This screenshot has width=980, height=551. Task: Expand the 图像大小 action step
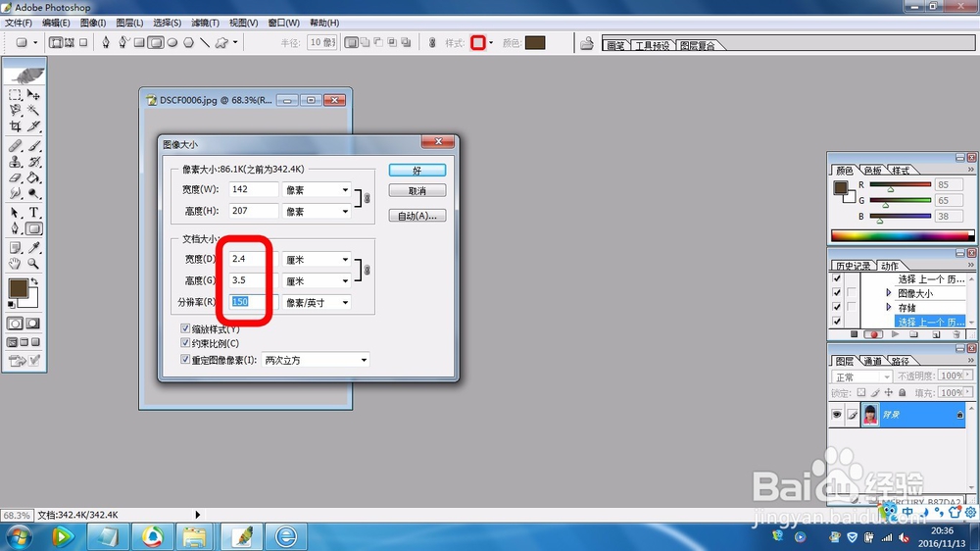889,293
